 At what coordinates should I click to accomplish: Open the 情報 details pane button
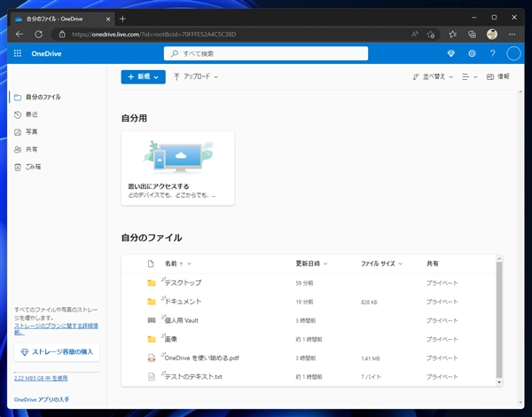497,76
